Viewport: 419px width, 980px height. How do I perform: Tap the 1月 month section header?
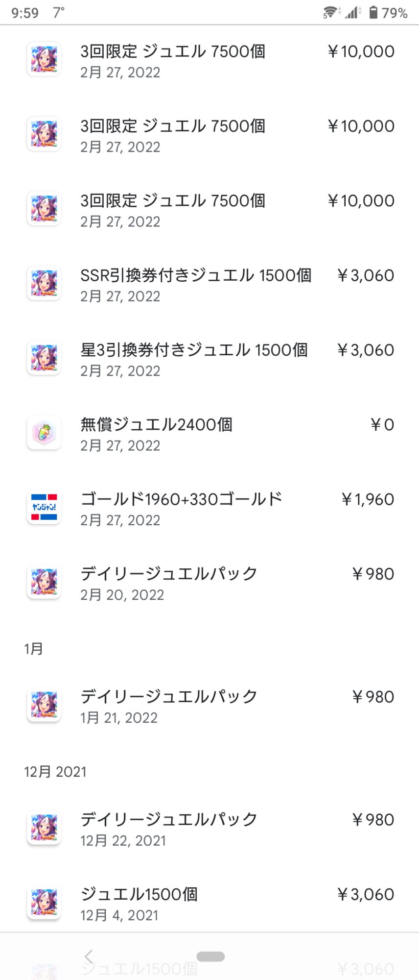tap(34, 649)
